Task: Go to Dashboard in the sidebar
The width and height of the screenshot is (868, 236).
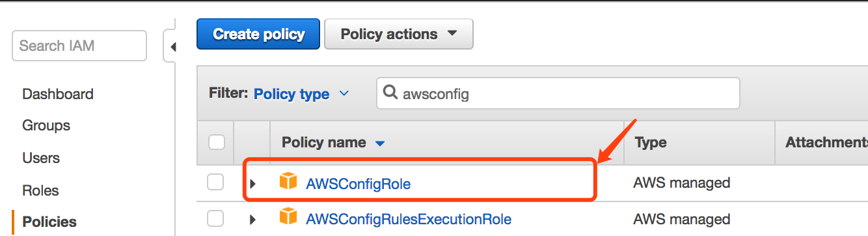Action: pos(58,94)
